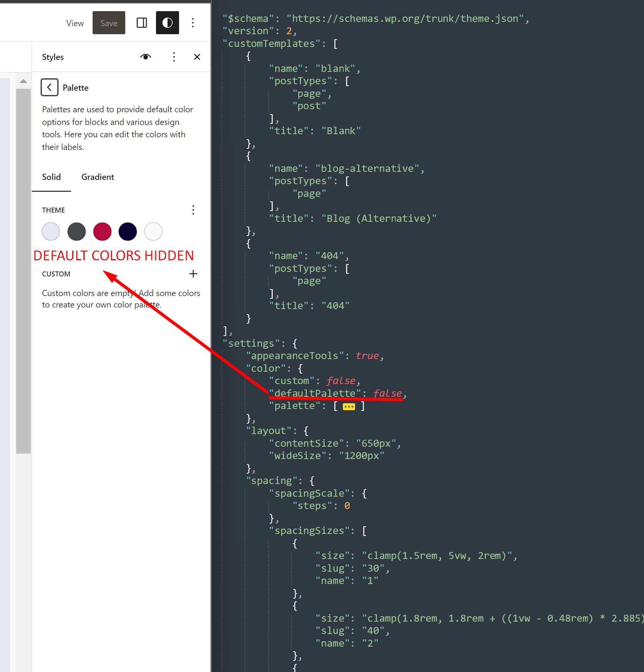Open the Theme palette options menu
Viewport: 644px width, 672px height.
[193, 210]
